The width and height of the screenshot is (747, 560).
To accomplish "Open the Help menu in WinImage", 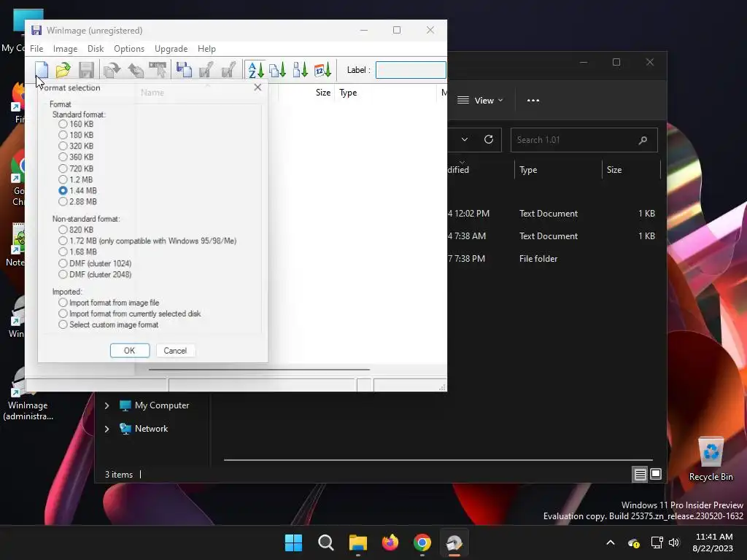I will 206,49.
